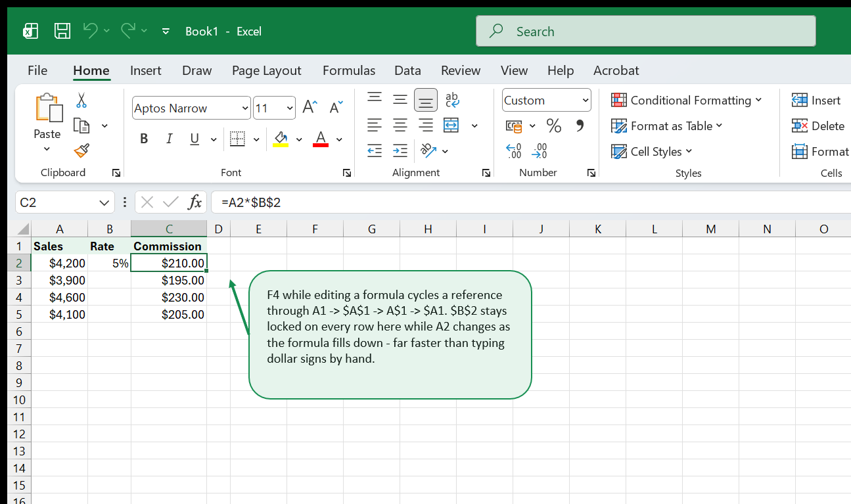This screenshot has height=504, width=851.
Task: Open Conditional Formatting dropdown
Action: tap(686, 100)
